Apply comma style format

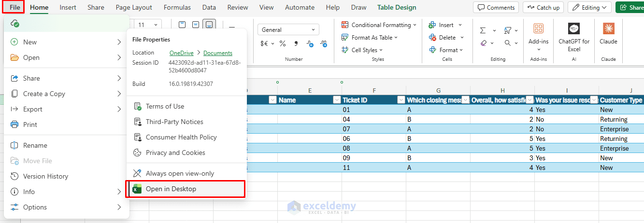(x=295, y=43)
